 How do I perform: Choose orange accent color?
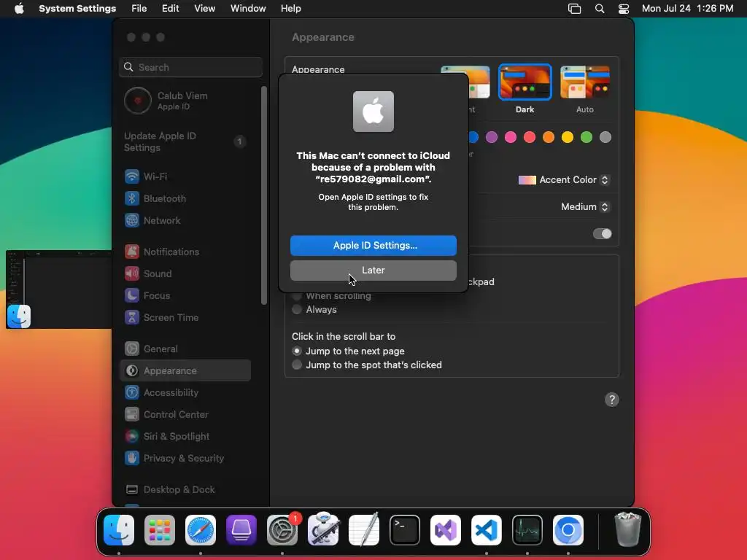tap(549, 137)
